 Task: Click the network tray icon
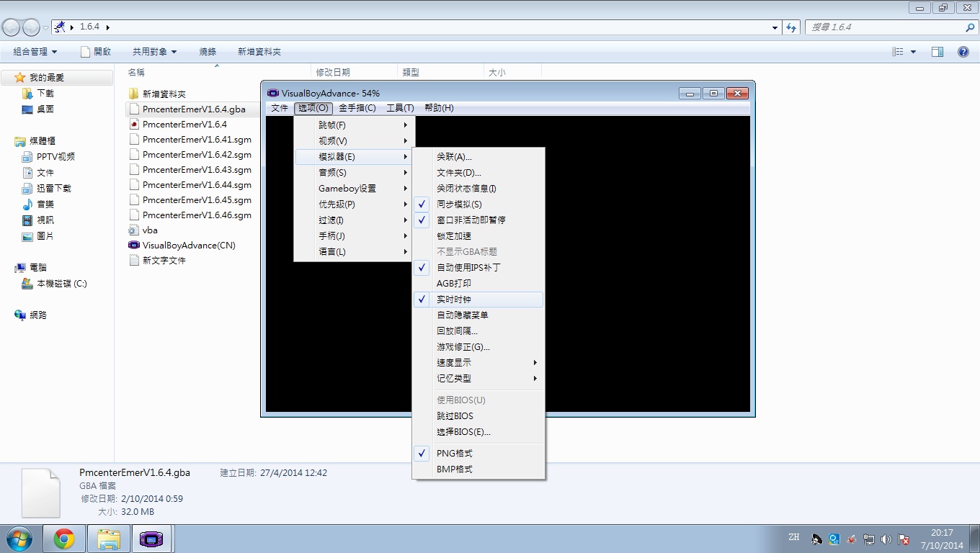pyautogui.click(x=869, y=539)
